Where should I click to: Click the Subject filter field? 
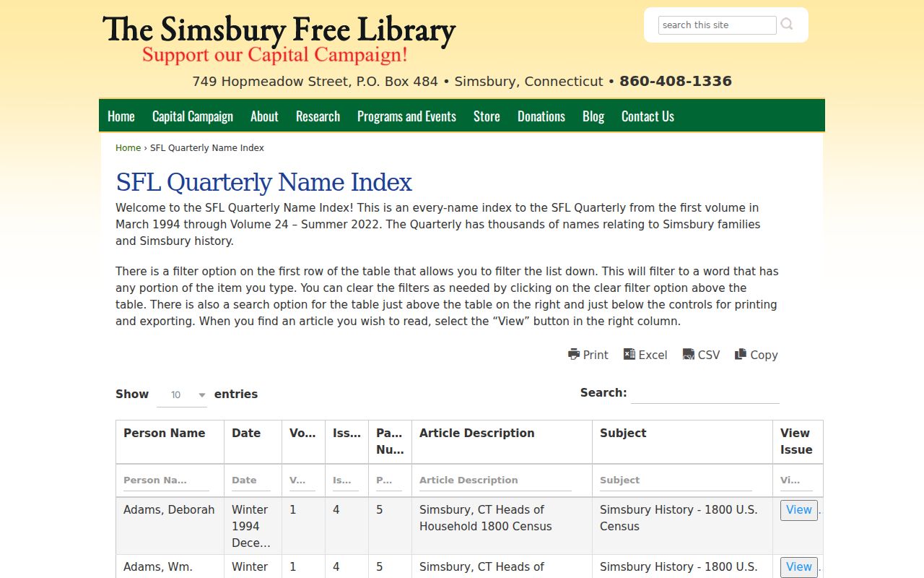pyautogui.click(x=676, y=480)
